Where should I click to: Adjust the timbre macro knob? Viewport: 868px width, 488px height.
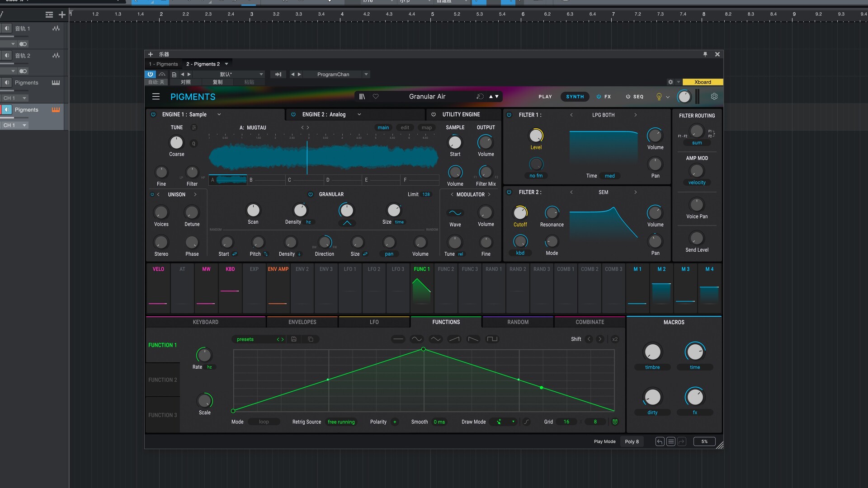652,352
